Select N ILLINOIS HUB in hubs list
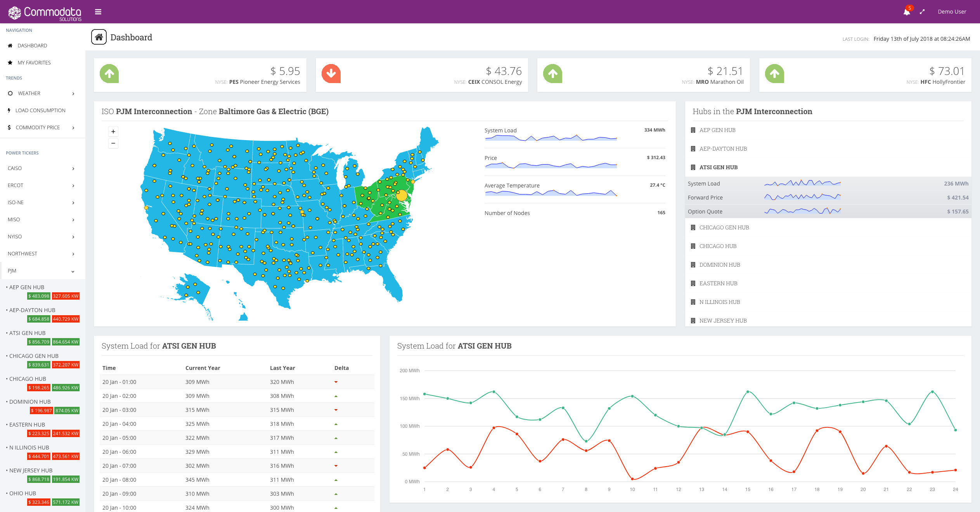The image size is (980, 512). [720, 302]
